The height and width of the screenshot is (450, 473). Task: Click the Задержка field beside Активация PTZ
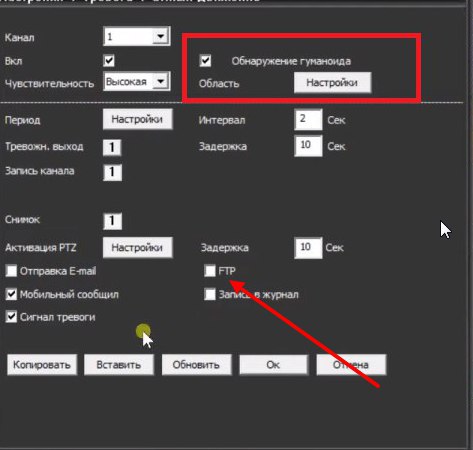[308, 248]
